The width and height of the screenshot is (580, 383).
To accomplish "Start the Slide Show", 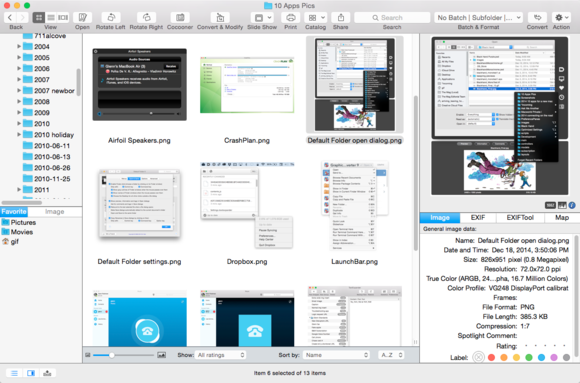I will (259, 17).
